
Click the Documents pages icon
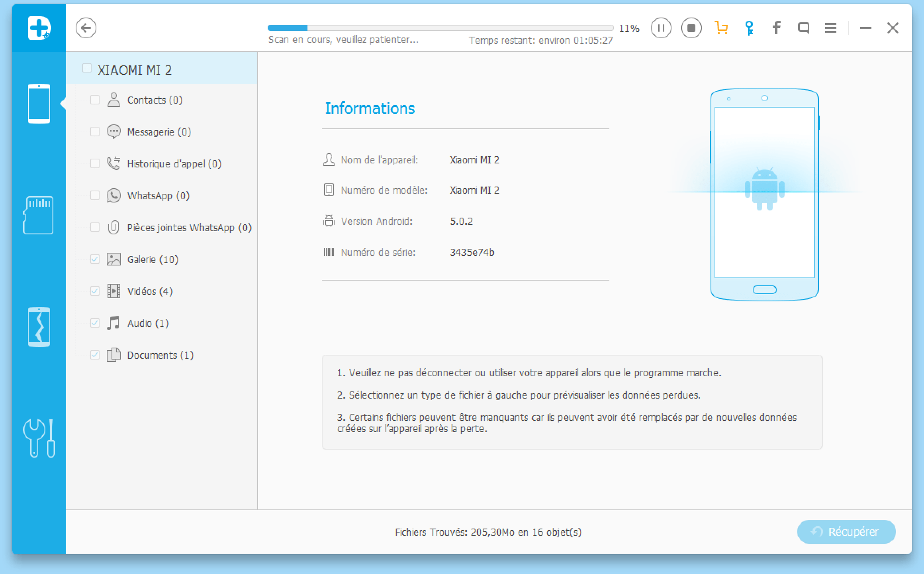point(114,355)
